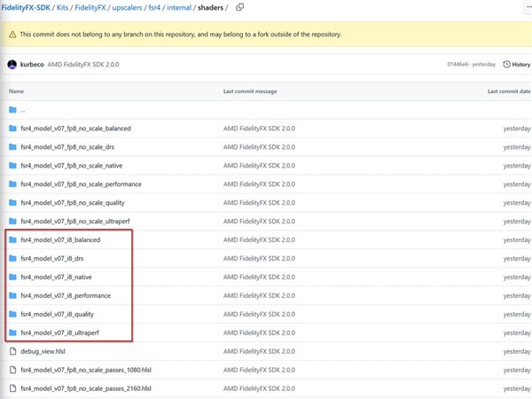Screen dimensions: 532x399
Task: Click Last commit message column header
Action: tap(250, 91)
